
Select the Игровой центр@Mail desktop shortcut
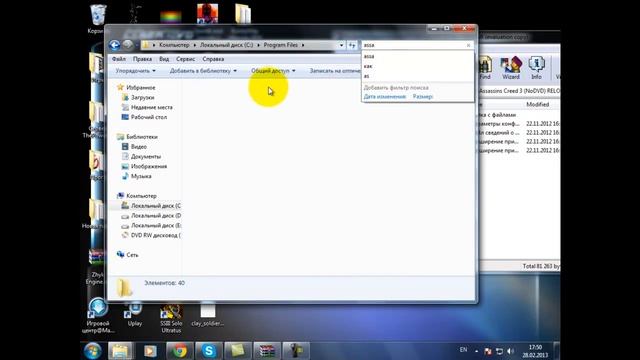tap(98, 316)
